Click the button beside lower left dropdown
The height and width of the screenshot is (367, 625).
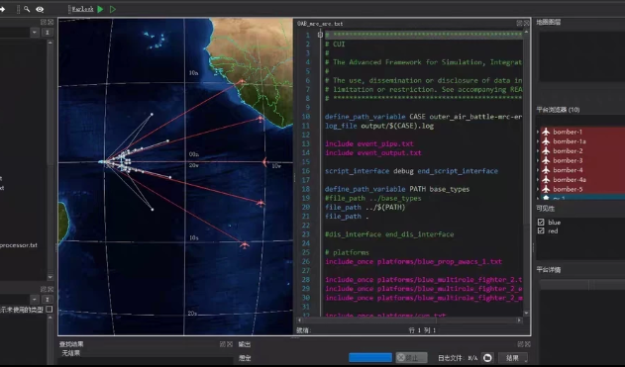[47, 299]
